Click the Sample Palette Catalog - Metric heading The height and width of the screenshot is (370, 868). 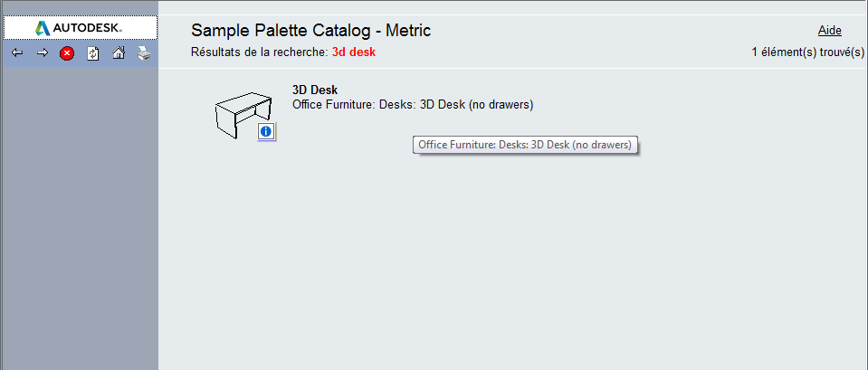(310, 31)
